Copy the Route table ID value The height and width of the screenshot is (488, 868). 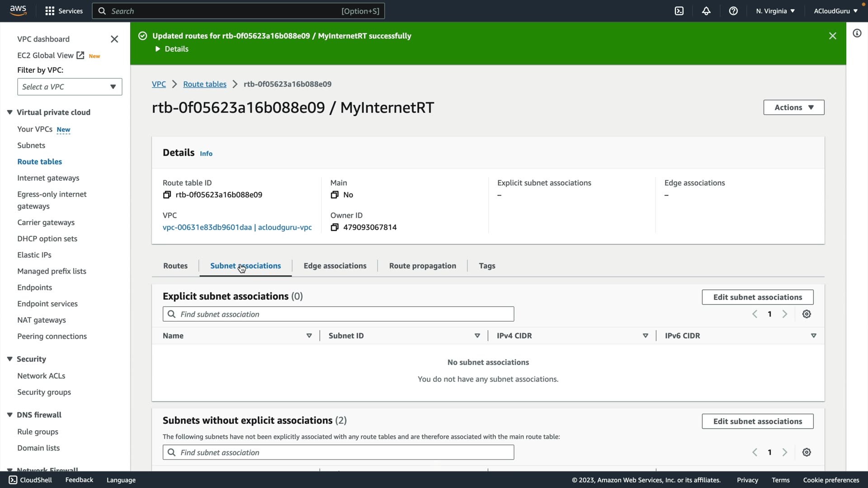[x=167, y=195]
